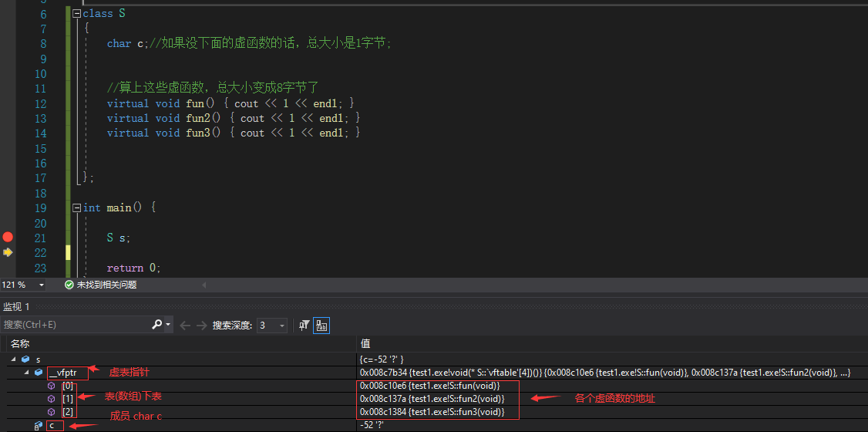868x432 pixels.
Task: Click the back arrow in the watch search toolbar
Action: click(185, 326)
